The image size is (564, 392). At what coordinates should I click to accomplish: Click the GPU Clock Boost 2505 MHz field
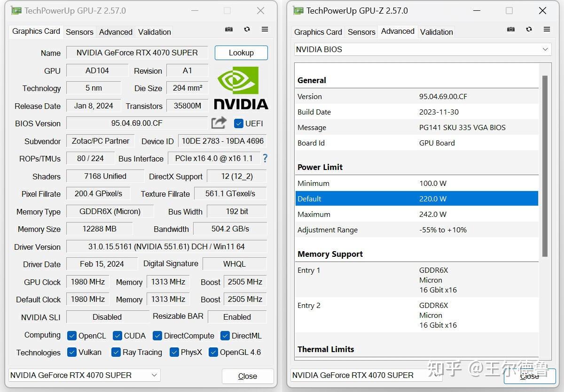(x=245, y=282)
